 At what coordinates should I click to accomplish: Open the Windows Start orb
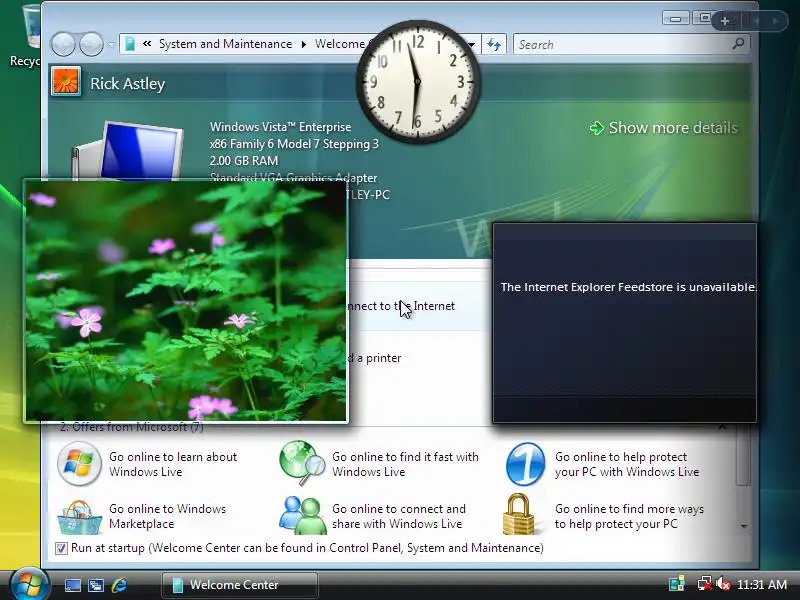point(29,584)
